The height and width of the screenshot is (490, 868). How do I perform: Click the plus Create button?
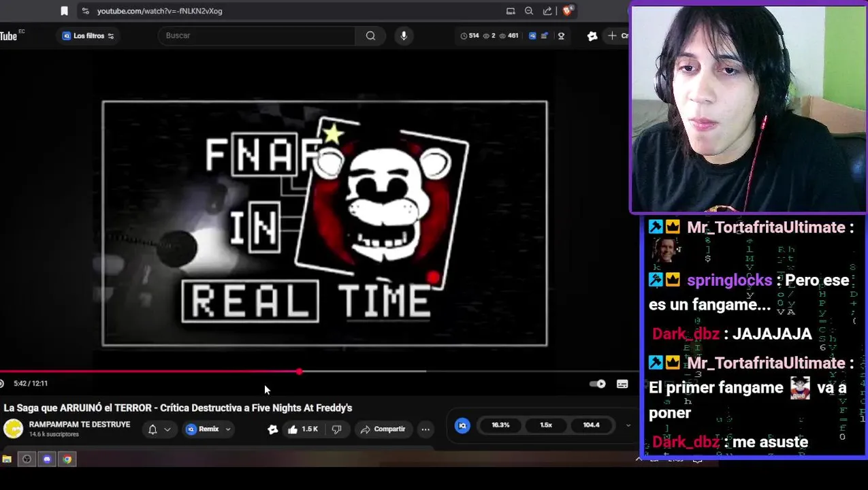617,35
